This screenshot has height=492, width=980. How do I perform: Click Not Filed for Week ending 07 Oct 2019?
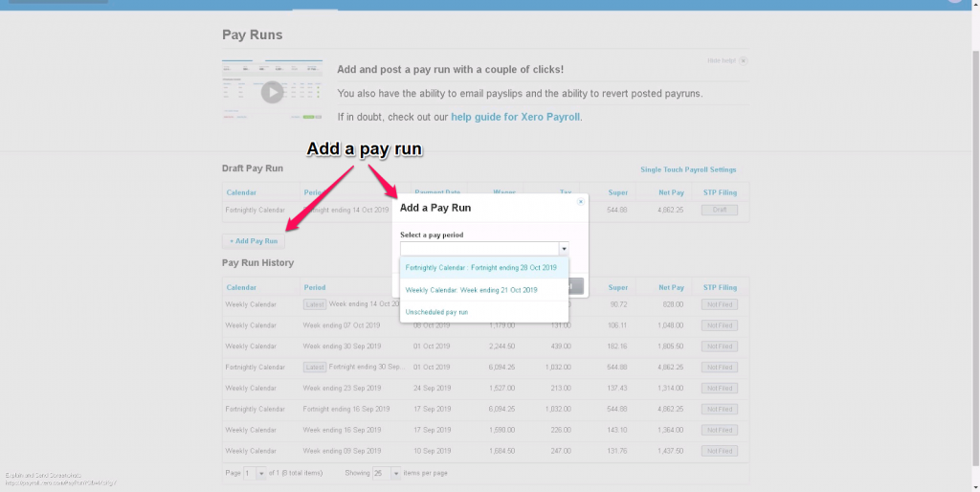[x=720, y=325]
